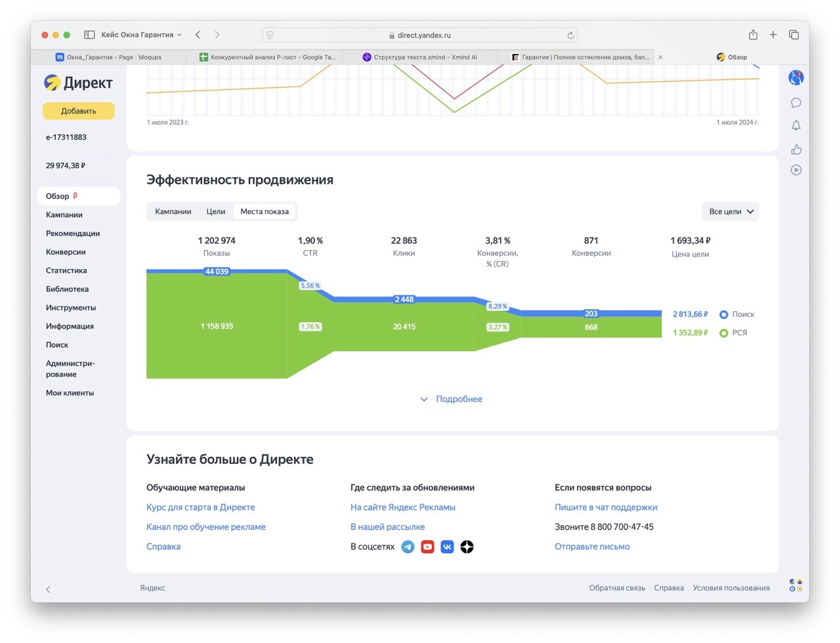840x643 pixels.
Task: Open Библиотека in the sidebar
Action: point(67,289)
